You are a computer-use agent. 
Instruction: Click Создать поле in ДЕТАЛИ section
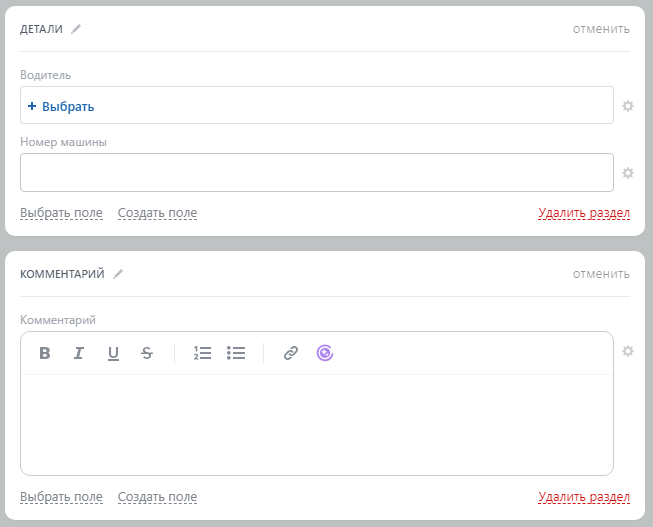pyautogui.click(x=157, y=213)
